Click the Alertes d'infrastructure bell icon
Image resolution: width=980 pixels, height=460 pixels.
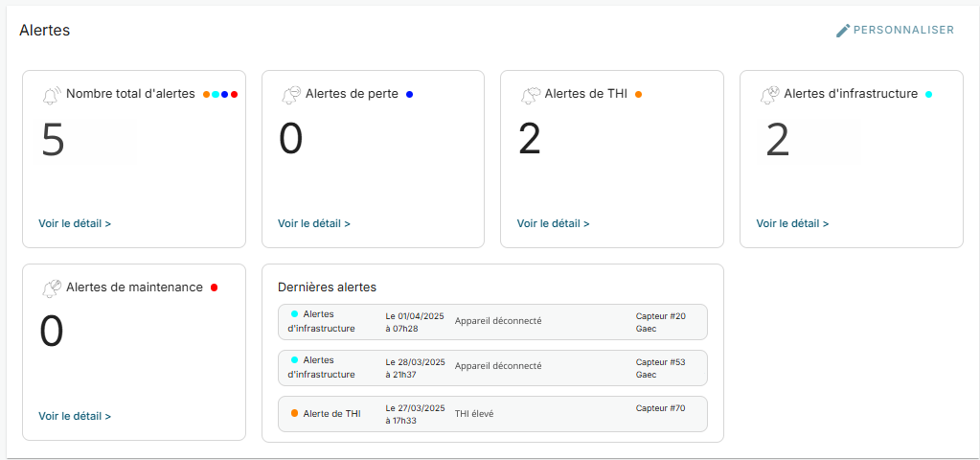[769, 96]
